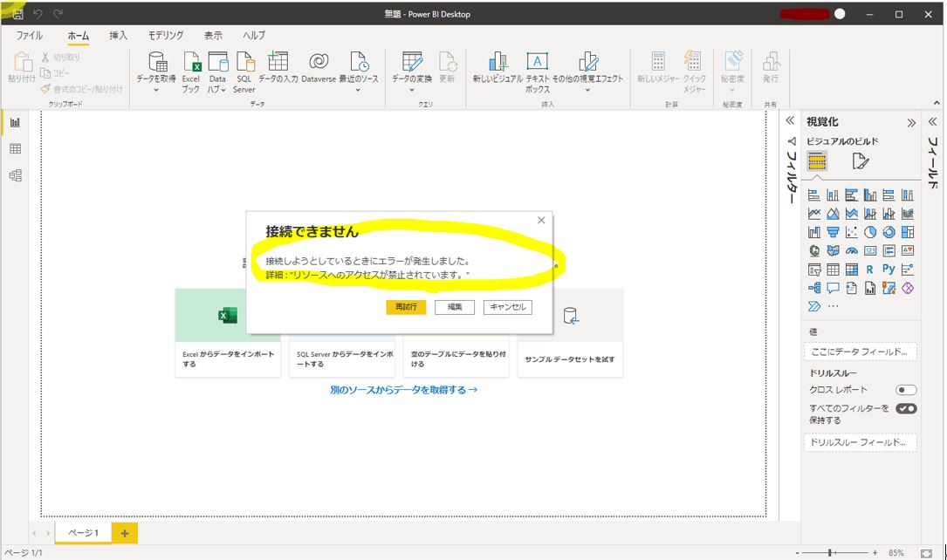Switch to the data table view icon

tap(15, 149)
